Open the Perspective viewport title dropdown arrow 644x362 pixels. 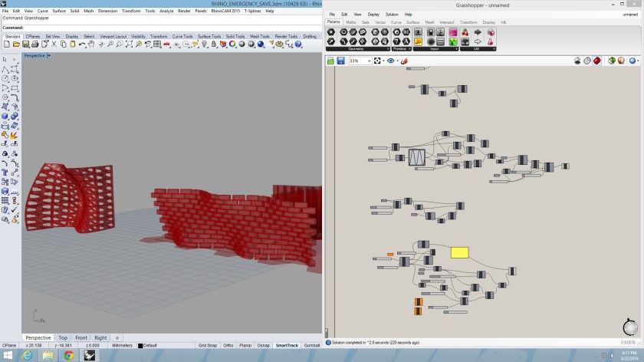tap(49, 55)
